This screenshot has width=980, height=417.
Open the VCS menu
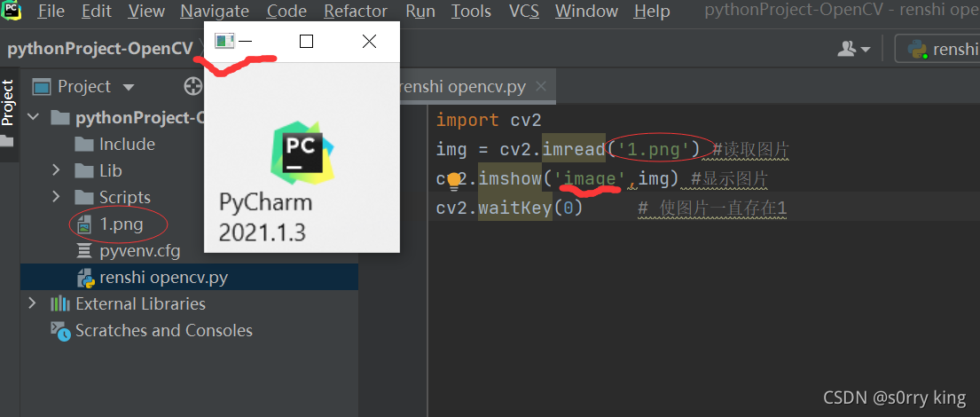[524, 12]
